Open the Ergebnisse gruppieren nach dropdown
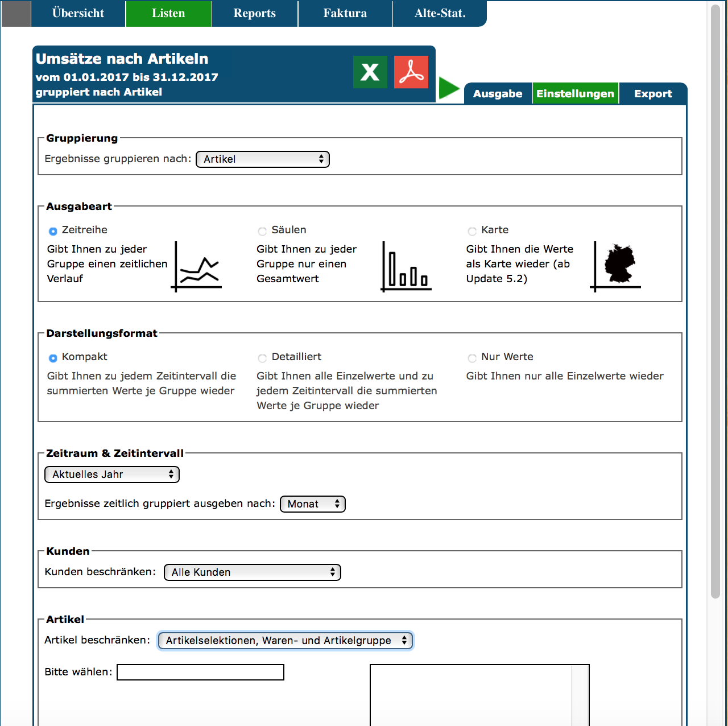Screen dimensions: 728x726 tap(263, 159)
